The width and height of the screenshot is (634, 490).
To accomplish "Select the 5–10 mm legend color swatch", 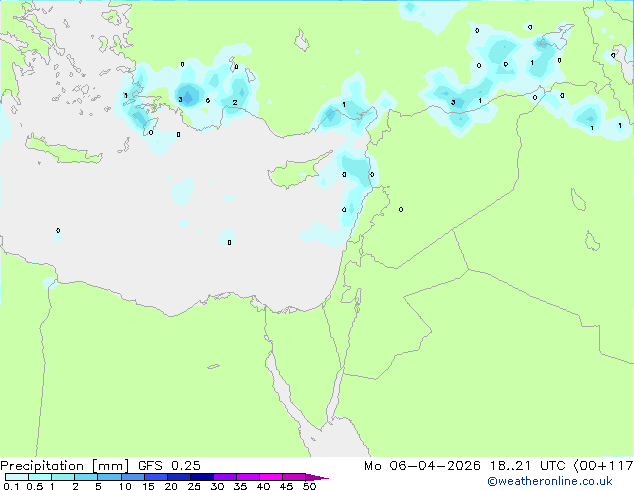I will (x=109, y=477).
